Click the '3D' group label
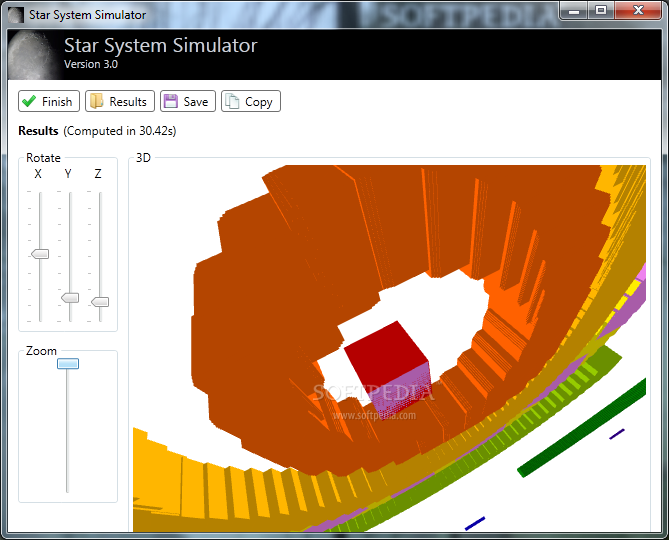Image resolution: width=669 pixels, height=540 pixels. pos(143,158)
